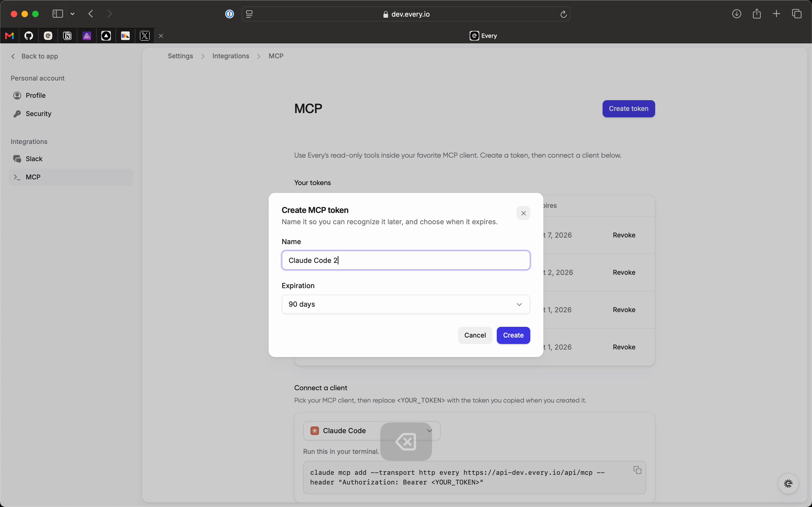Open Profile settings
The width and height of the screenshot is (812, 507).
tap(71, 96)
